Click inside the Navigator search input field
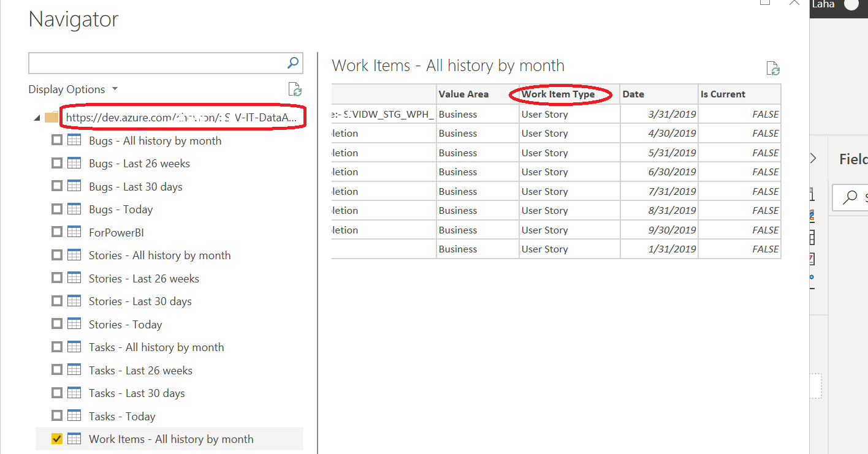 [x=153, y=63]
